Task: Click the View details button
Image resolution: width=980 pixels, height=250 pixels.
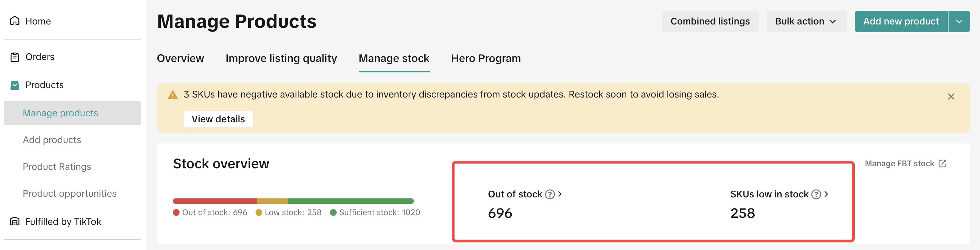Action: click(218, 119)
